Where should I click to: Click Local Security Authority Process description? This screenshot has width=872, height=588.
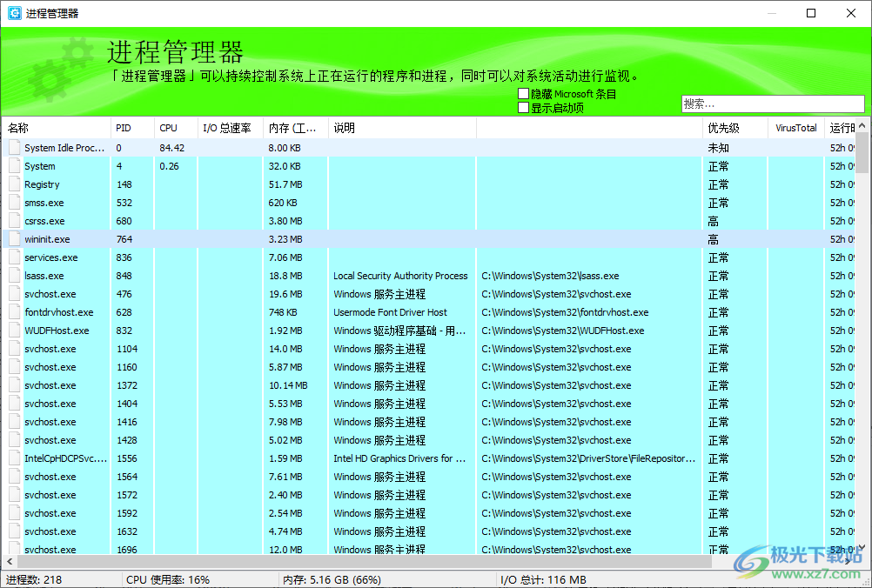[400, 276]
